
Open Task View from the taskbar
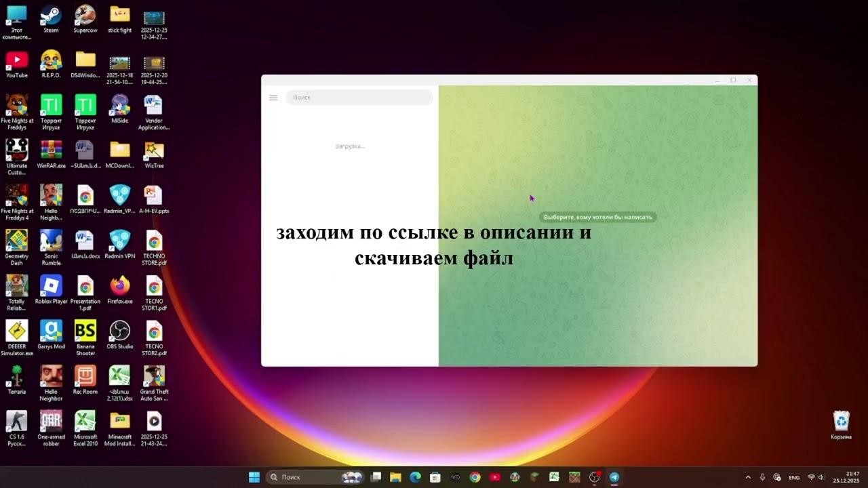[376, 477]
